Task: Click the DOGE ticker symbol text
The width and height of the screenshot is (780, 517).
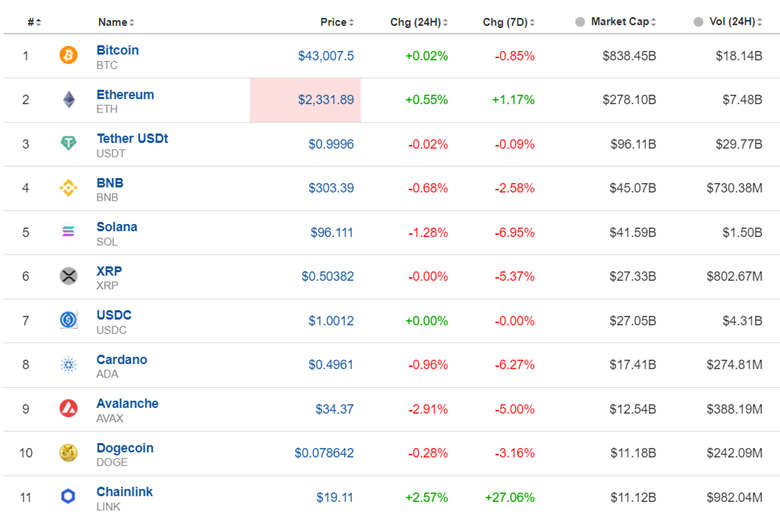Action: click(x=112, y=462)
